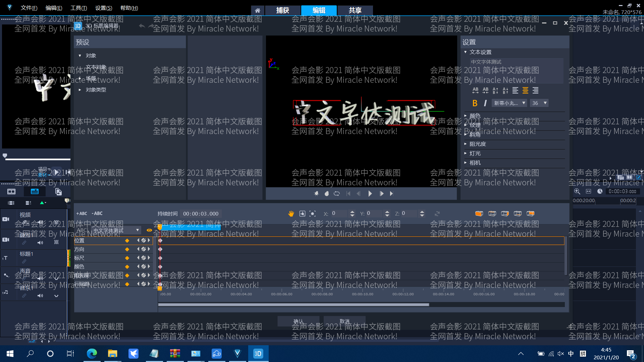Open the font size 36 dropdown

click(539, 103)
